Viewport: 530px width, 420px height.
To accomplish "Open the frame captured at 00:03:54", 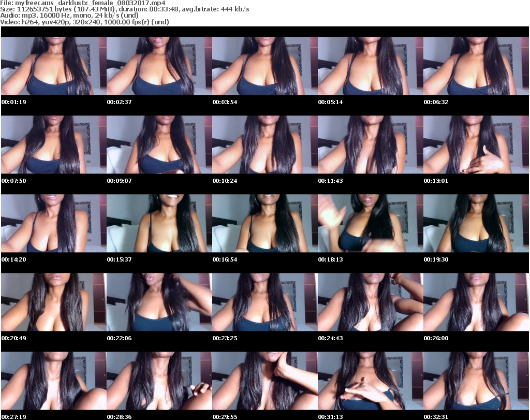I will [x=264, y=66].
